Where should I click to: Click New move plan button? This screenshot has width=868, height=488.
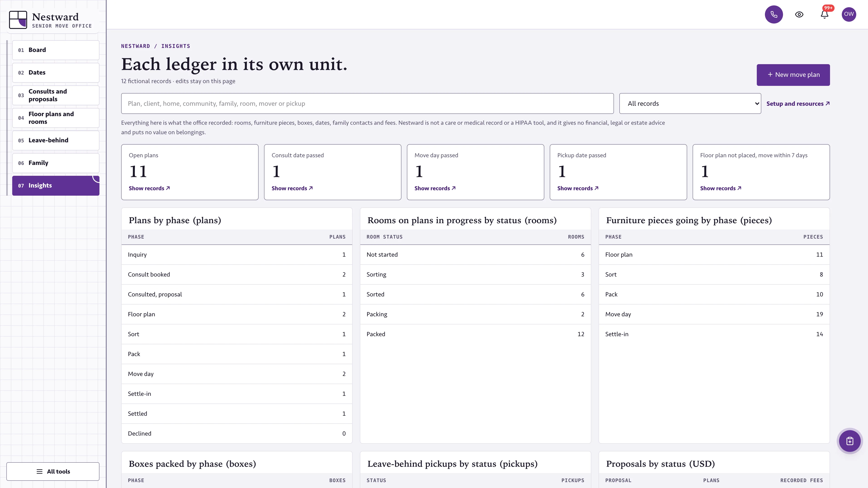click(x=793, y=75)
